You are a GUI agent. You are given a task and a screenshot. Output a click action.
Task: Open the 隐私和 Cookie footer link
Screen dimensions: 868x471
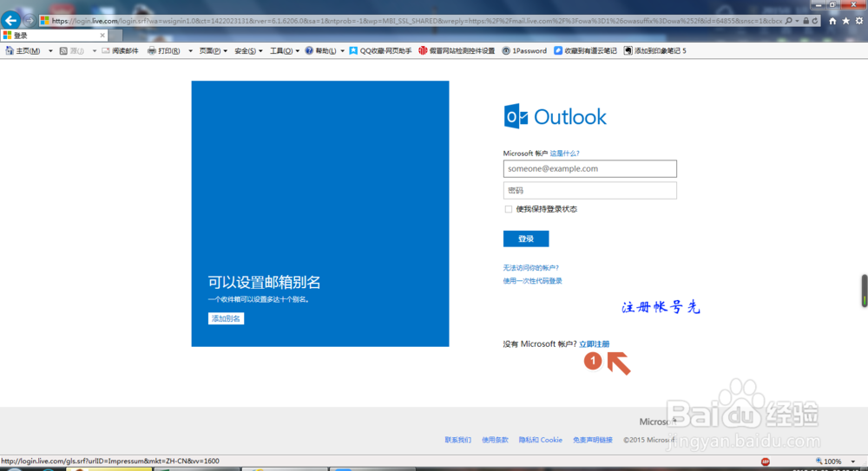coord(540,440)
